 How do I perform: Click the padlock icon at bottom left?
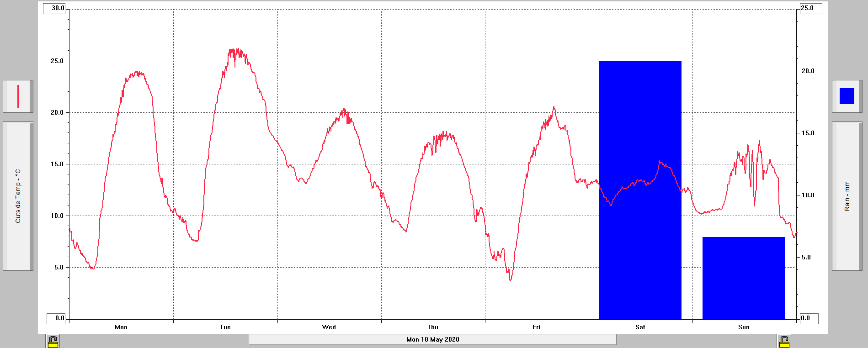point(53,341)
